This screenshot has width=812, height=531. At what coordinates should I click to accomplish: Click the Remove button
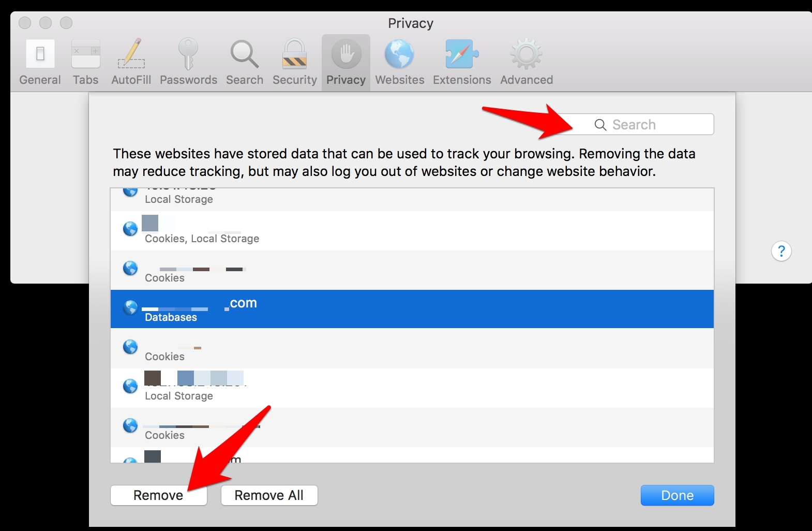click(159, 495)
